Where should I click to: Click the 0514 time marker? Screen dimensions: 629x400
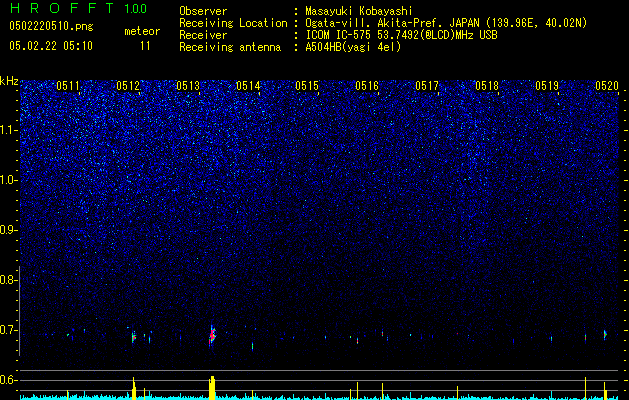coord(248,86)
